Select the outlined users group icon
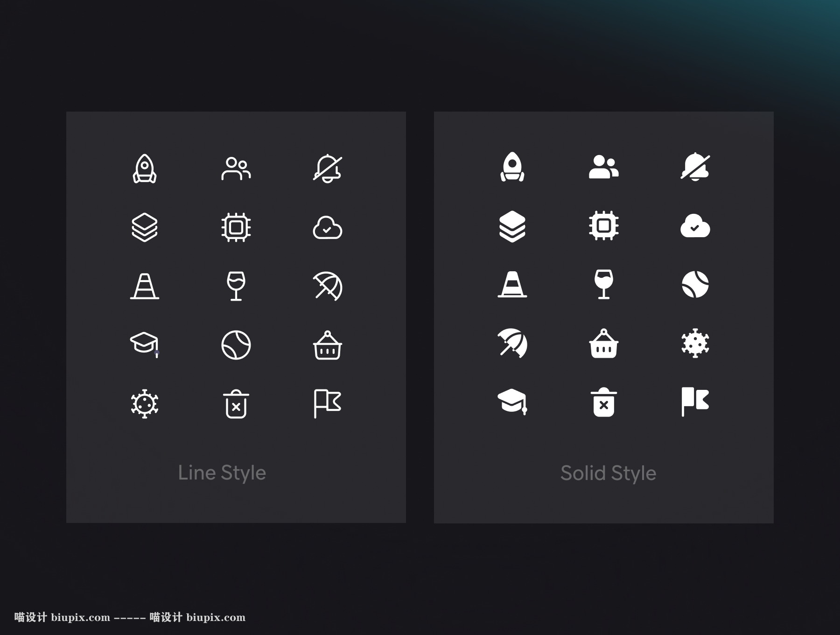 236,169
